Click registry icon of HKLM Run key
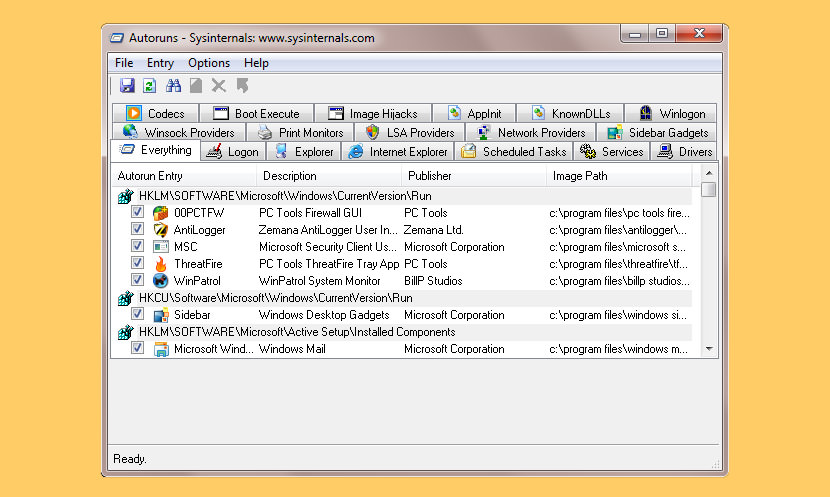Screen dimensions: 830x497 tap(125, 196)
